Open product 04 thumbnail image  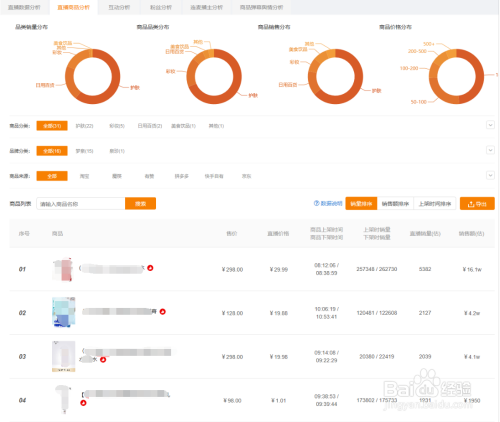pos(63,399)
